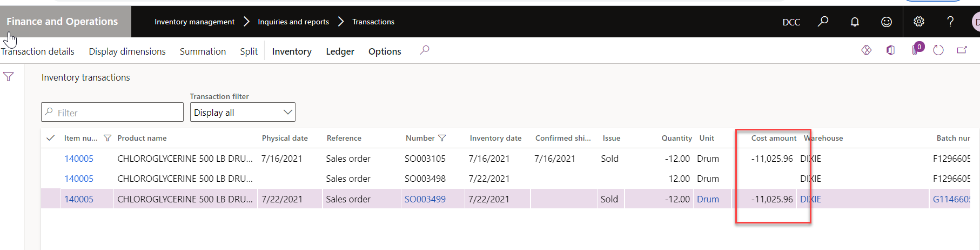Click the 12.00 quantity in the SO003498 row
The image size is (980, 250).
(679, 179)
